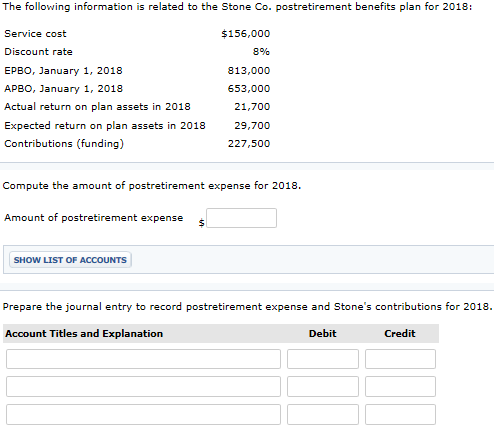This screenshot has width=494, height=434.
Task: Click the Compute the amount instruction text
Action: click(x=152, y=186)
